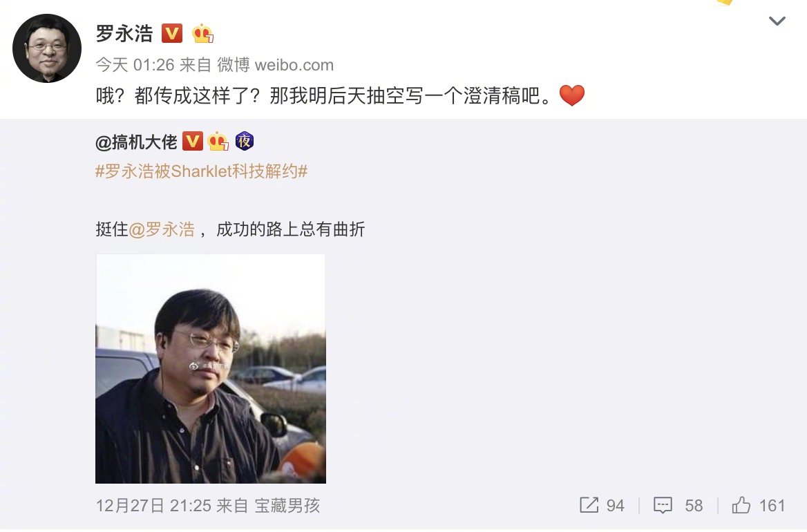Open the #罗永浩被Sharklet科技解约# hashtag topic
Image resolution: width=807 pixels, height=532 pixels.
[202, 171]
